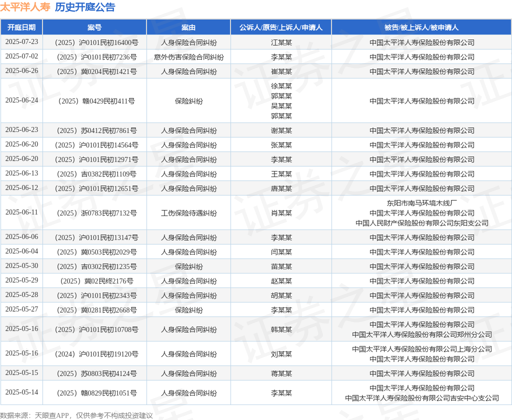Click the date 2025-06-13

pos(21,173)
